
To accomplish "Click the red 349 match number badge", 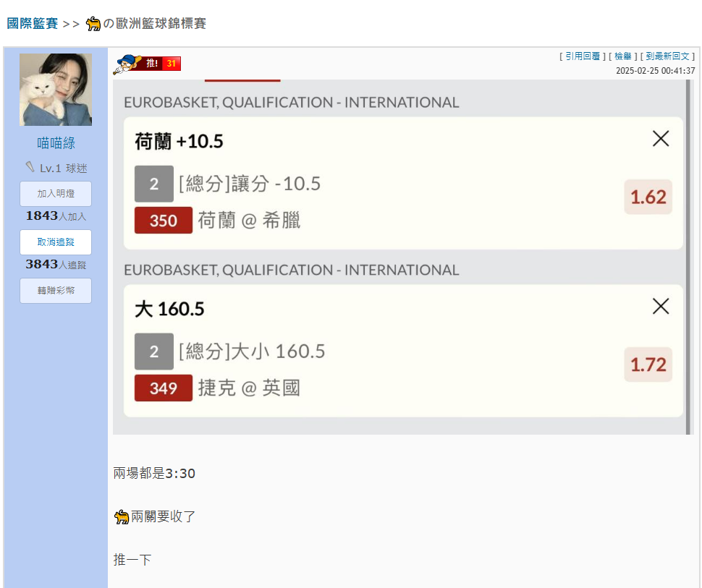I will pos(164,388).
